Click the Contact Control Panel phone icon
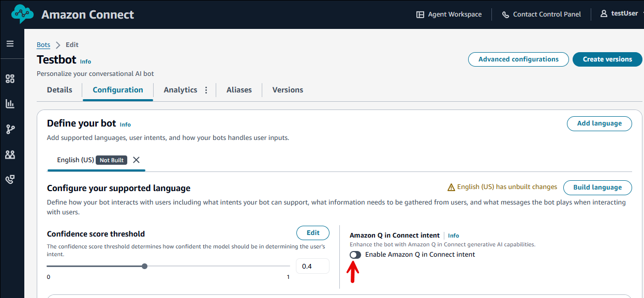This screenshot has height=298, width=644. [505, 14]
